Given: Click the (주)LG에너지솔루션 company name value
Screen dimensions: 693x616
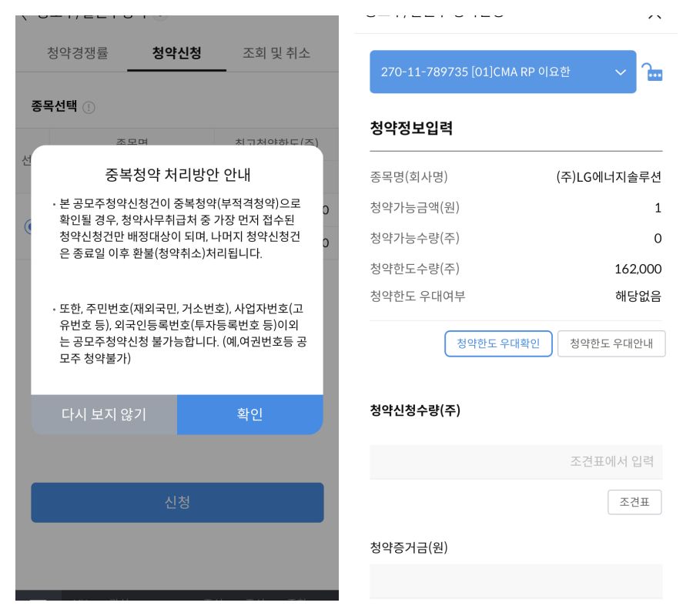Looking at the screenshot, I should click(609, 177).
